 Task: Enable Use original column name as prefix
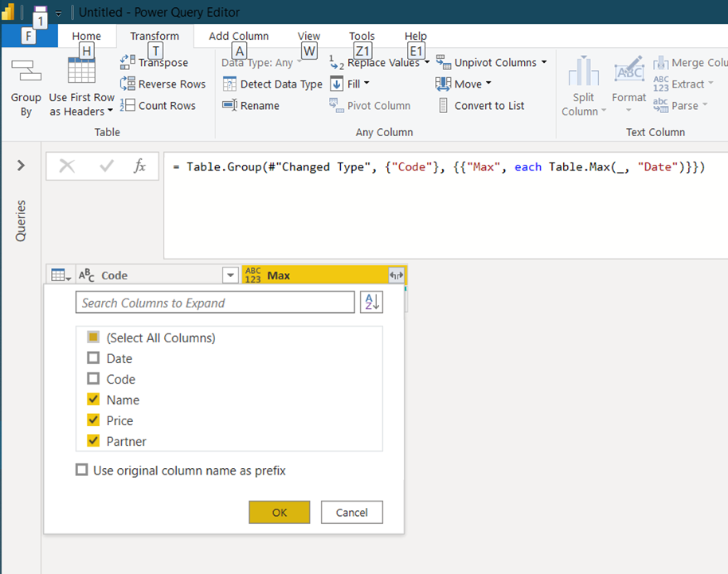[x=82, y=470]
